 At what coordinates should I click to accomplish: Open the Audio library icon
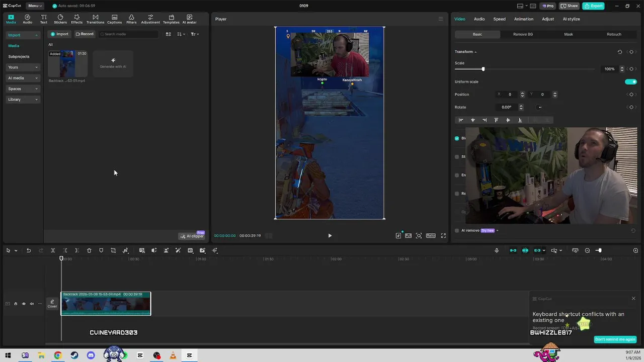(x=27, y=19)
